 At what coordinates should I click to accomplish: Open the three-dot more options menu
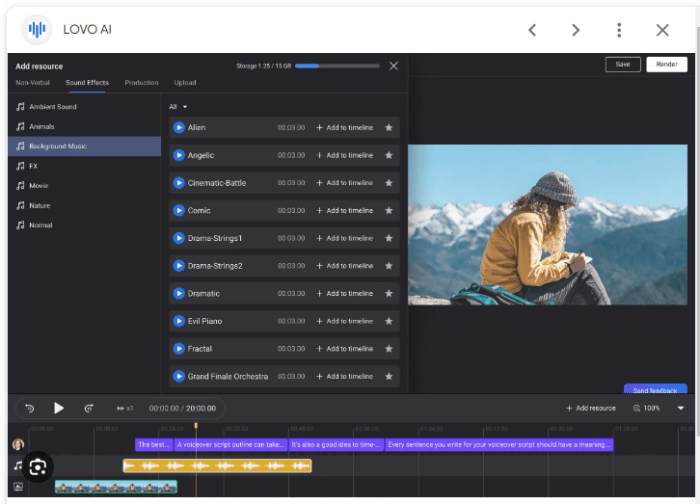(619, 30)
